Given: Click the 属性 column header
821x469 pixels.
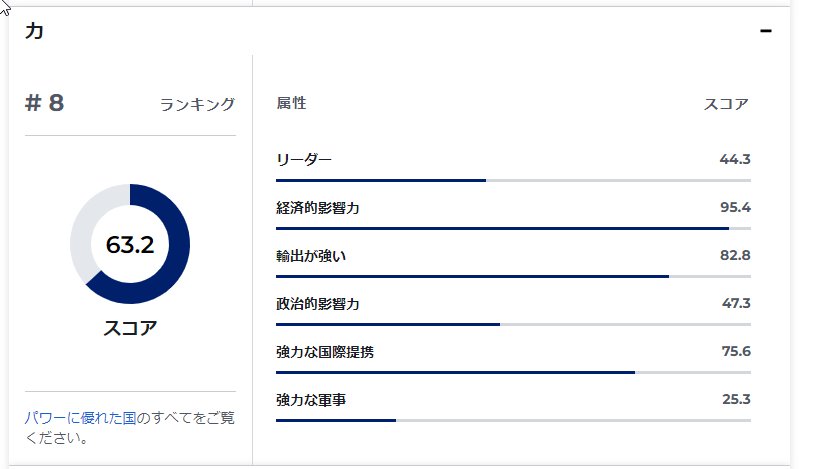Looking at the screenshot, I should point(291,103).
